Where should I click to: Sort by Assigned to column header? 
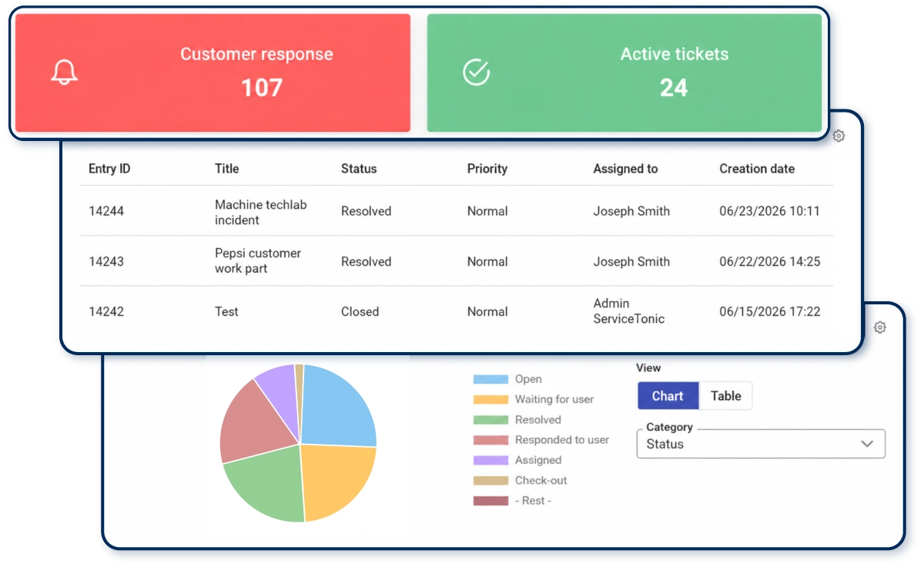point(625,169)
